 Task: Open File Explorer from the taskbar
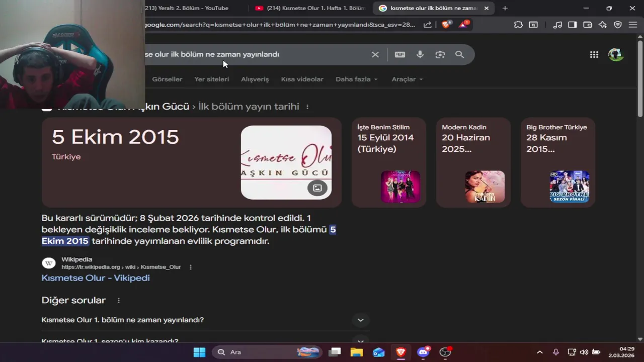tap(357, 352)
